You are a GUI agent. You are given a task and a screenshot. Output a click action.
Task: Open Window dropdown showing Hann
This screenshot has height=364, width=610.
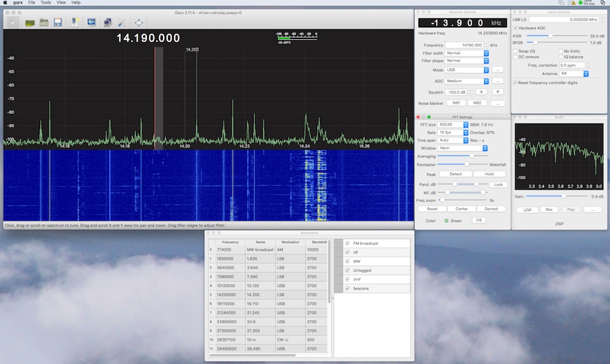[462, 148]
